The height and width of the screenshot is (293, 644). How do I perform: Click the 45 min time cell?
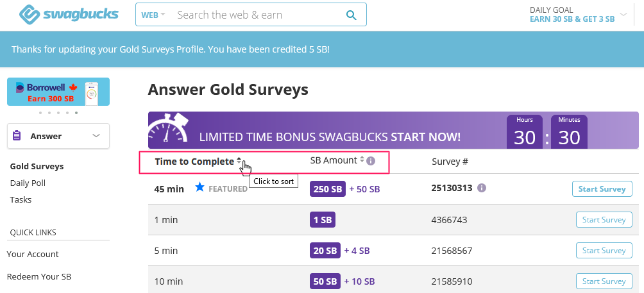click(x=169, y=189)
